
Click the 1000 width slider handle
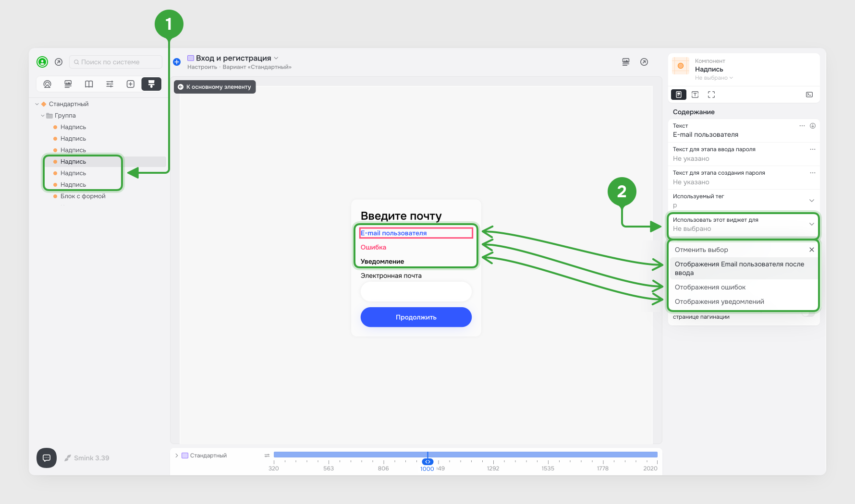[427, 462]
